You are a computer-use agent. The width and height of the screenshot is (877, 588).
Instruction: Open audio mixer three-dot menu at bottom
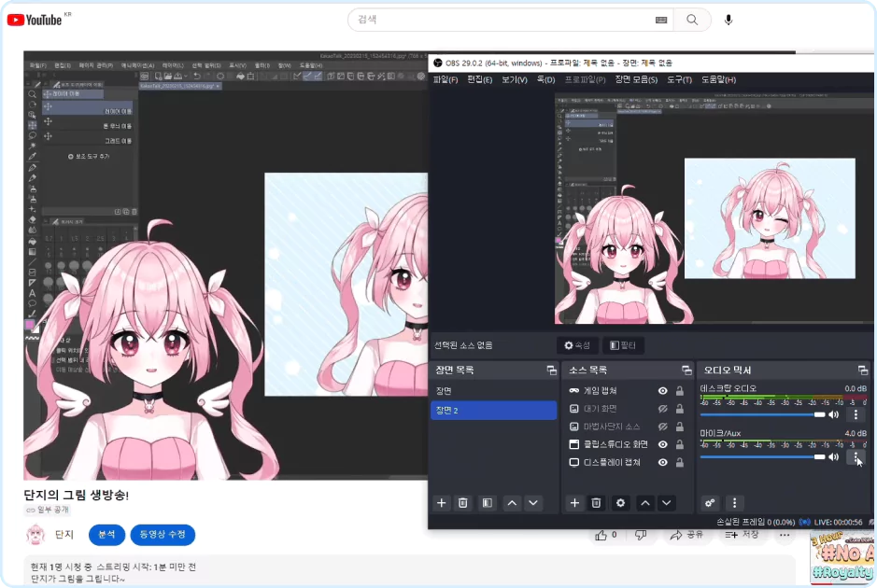734,503
